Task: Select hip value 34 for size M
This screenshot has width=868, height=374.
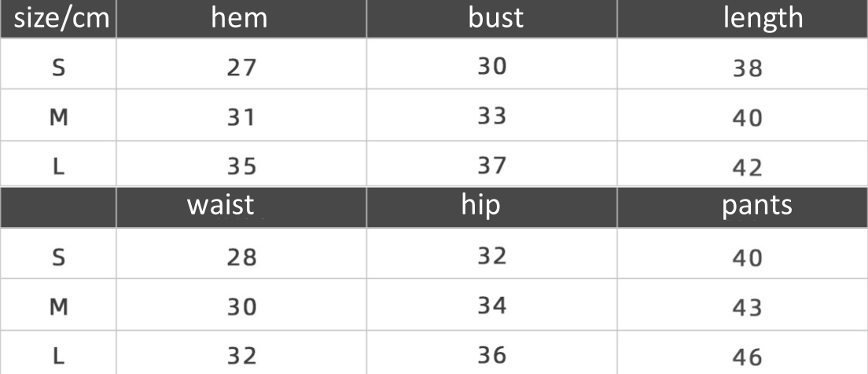Action: click(x=492, y=306)
